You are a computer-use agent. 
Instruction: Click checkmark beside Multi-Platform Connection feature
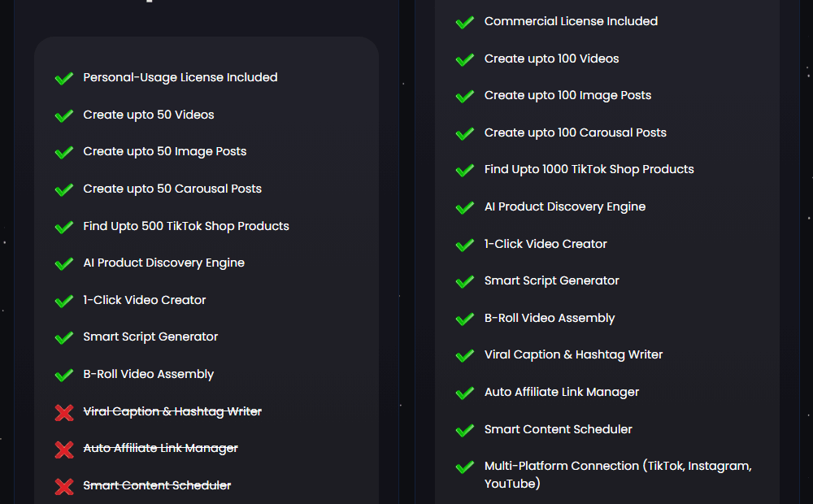(x=465, y=467)
